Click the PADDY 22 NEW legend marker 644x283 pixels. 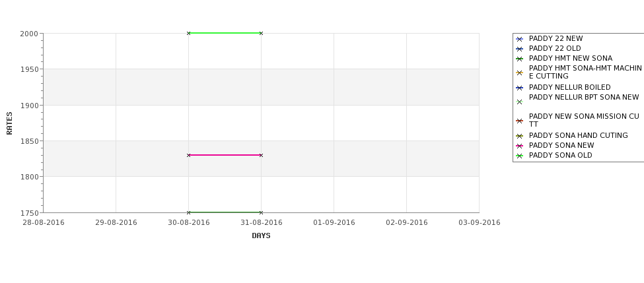[519, 40]
